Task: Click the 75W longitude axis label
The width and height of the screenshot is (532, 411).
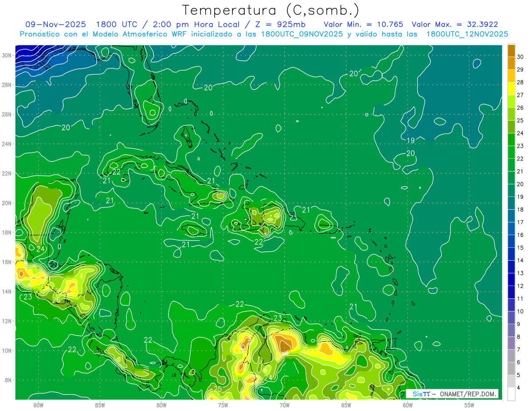Action: point(223,405)
